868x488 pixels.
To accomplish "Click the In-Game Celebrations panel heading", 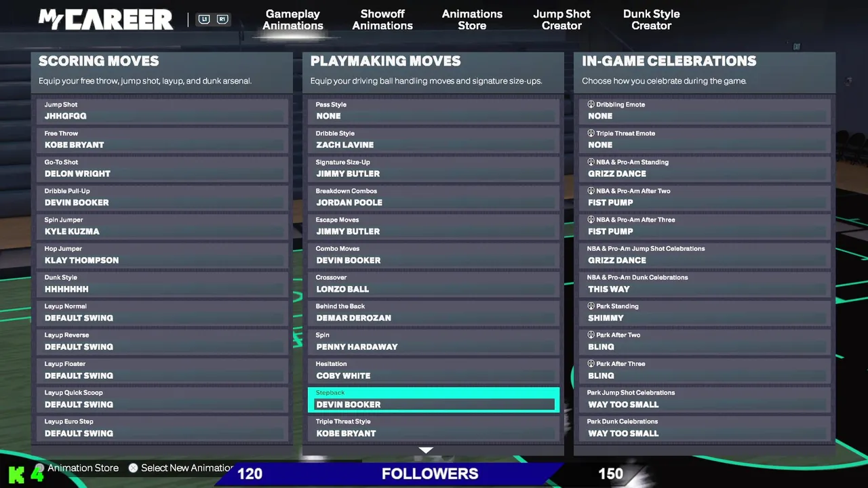I will pyautogui.click(x=669, y=61).
